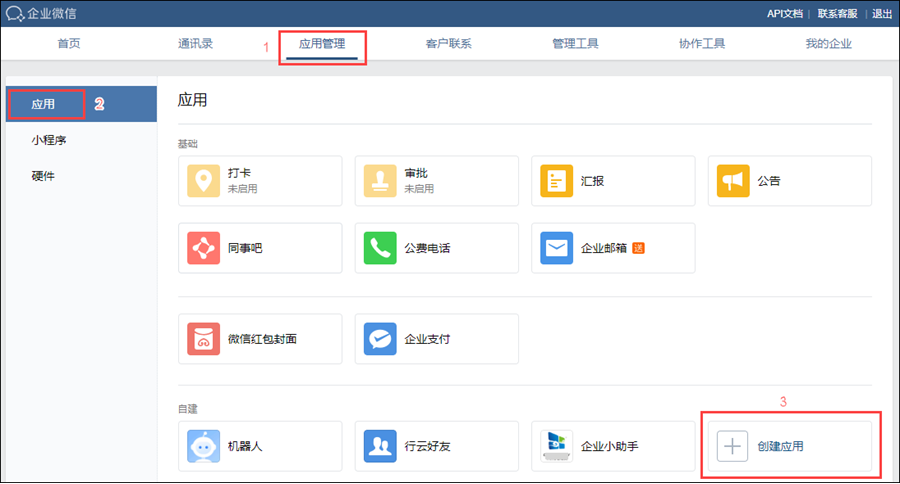Select 小程序 in the left sidebar
The width and height of the screenshot is (900, 484).
coord(49,140)
